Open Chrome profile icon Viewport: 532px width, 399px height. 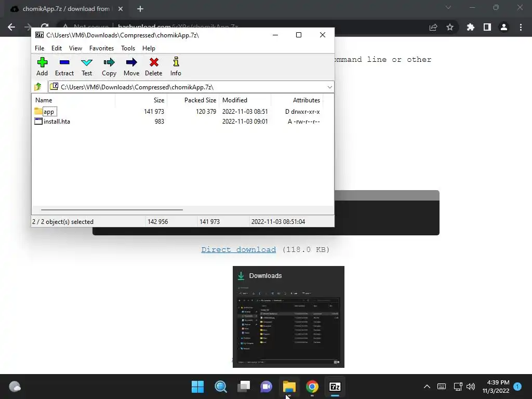504,27
